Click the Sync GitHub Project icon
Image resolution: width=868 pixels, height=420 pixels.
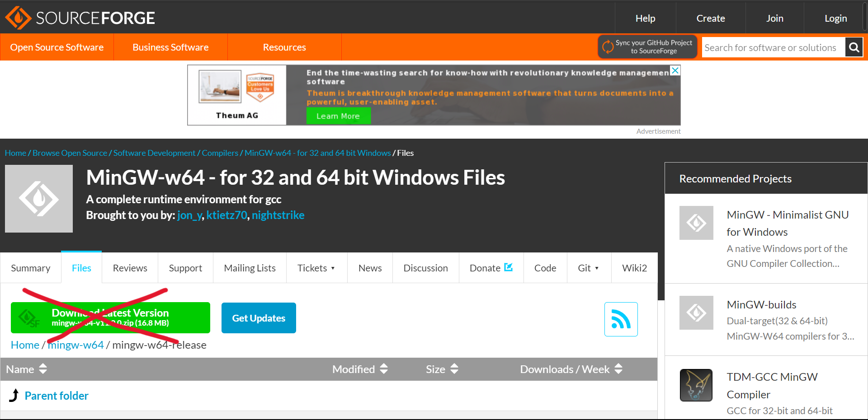608,47
